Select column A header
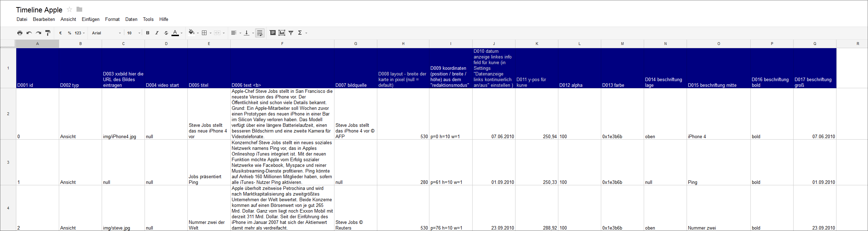The height and width of the screenshot is (231, 868). pyautogui.click(x=38, y=44)
